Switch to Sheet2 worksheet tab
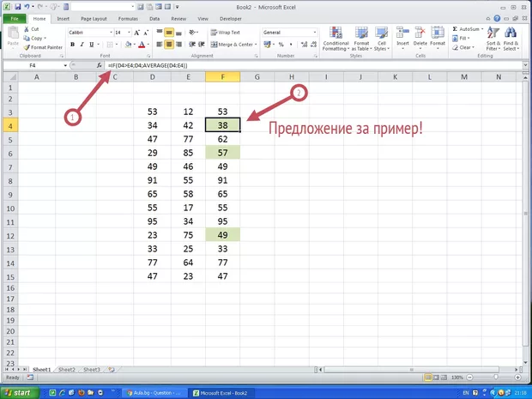 coord(67,370)
